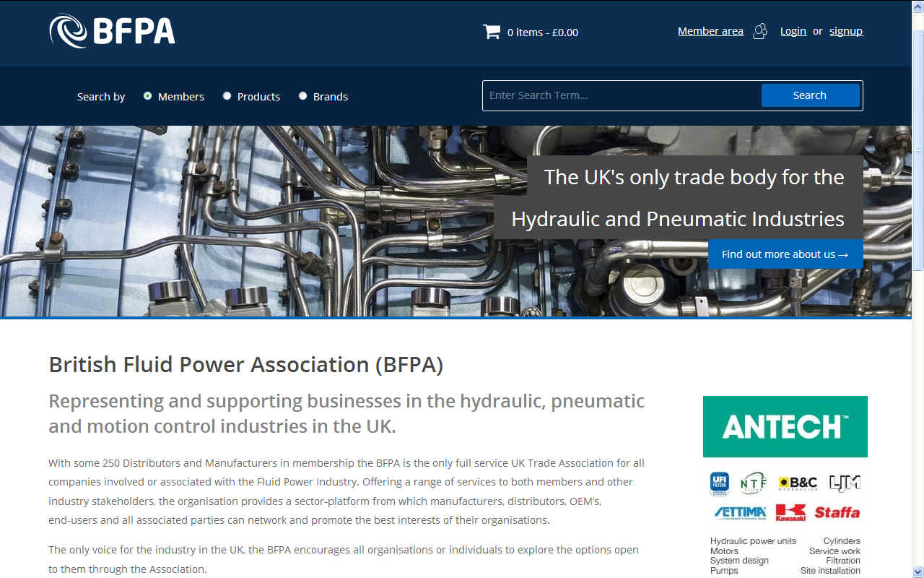
Task: Click the British Fluid Power Association heading
Action: point(245,365)
